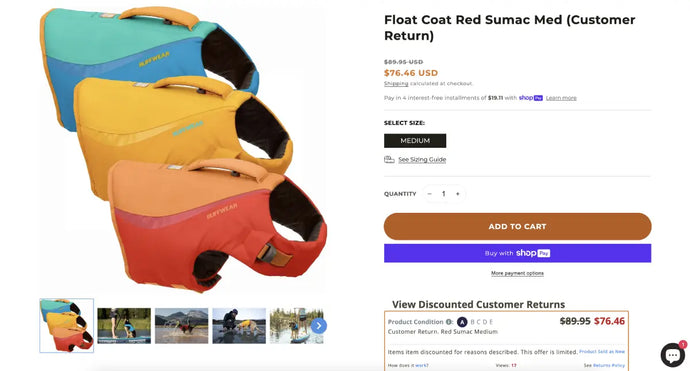Click the Buy with Shop Pay button

(x=518, y=253)
